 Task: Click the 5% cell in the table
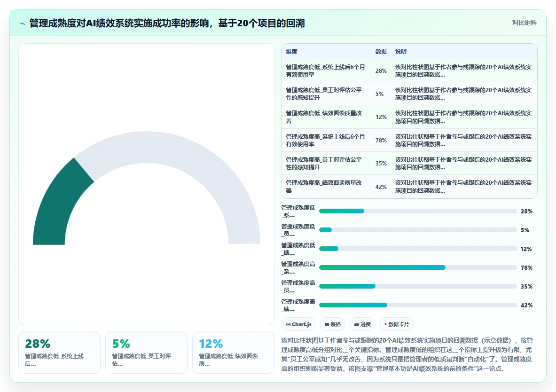pos(379,94)
